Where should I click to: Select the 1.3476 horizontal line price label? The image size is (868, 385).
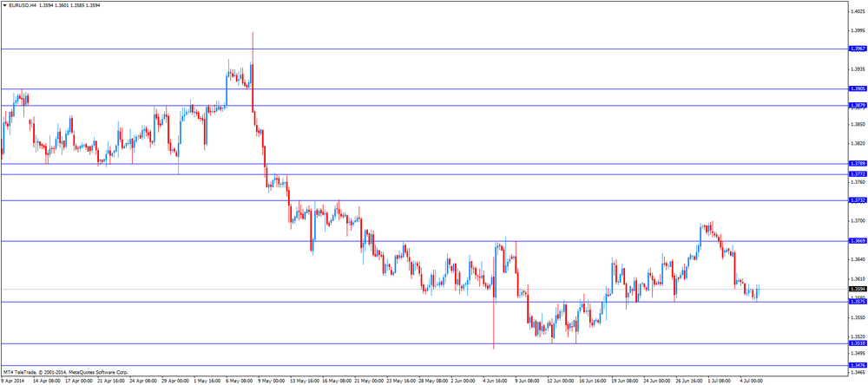(x=857, y=365)
